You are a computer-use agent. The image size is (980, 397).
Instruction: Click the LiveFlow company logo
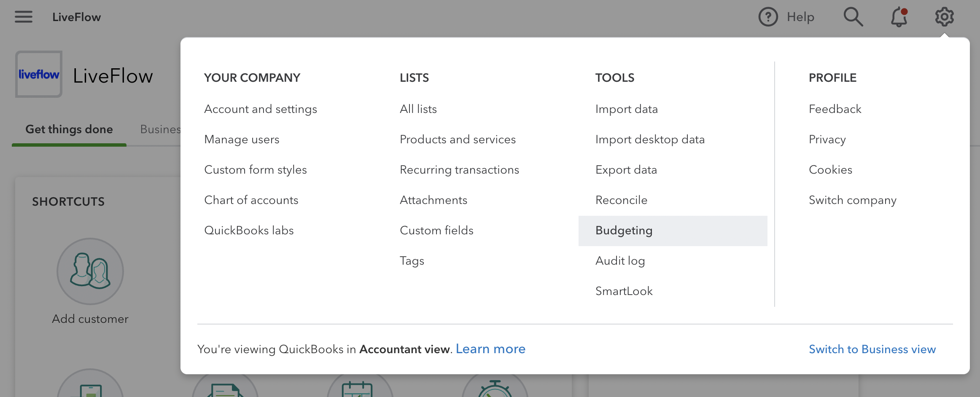[x=38, y=74]
